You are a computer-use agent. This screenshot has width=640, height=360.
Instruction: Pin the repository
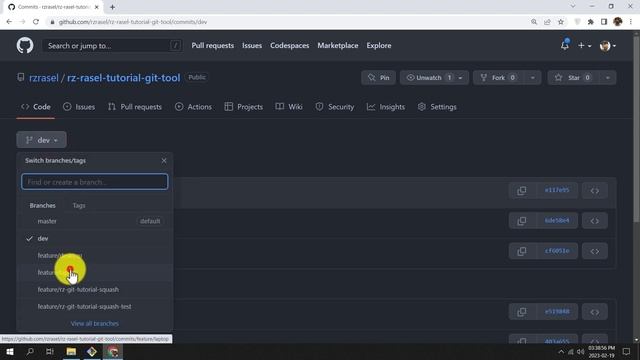point(378,78)
